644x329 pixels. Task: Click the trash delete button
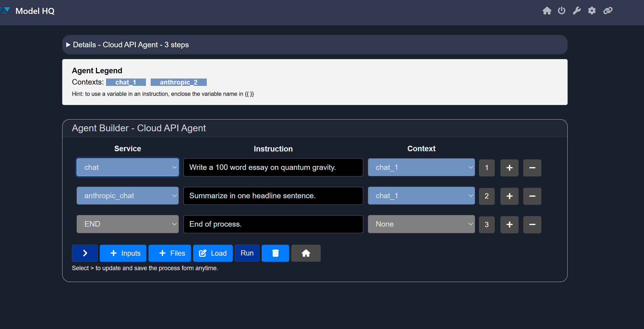[x=275, y=253]
